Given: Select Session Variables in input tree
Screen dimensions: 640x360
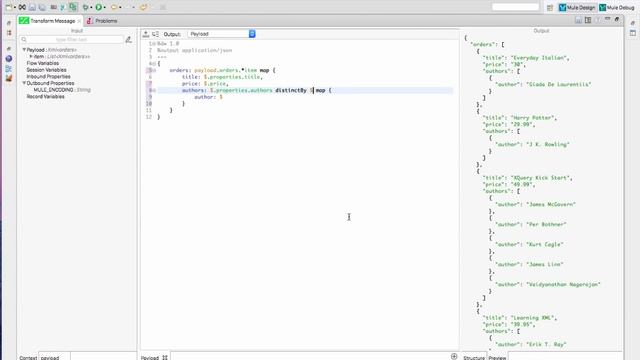Looking at the screenshot, I should tap(46, 70).
